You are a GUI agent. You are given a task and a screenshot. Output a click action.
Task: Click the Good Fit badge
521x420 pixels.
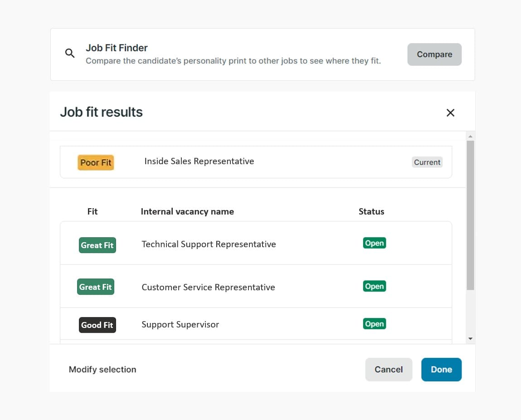97,325
